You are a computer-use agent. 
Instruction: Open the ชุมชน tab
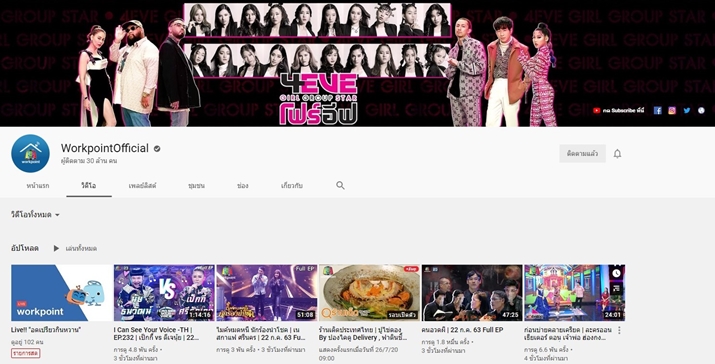pyautogui.click(x=197, y=186)
